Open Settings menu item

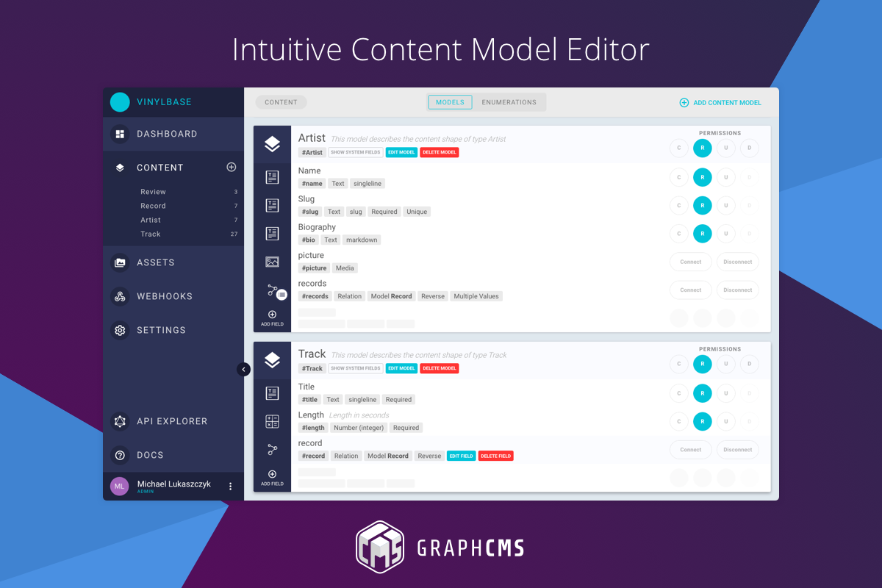tap(173, 330)
